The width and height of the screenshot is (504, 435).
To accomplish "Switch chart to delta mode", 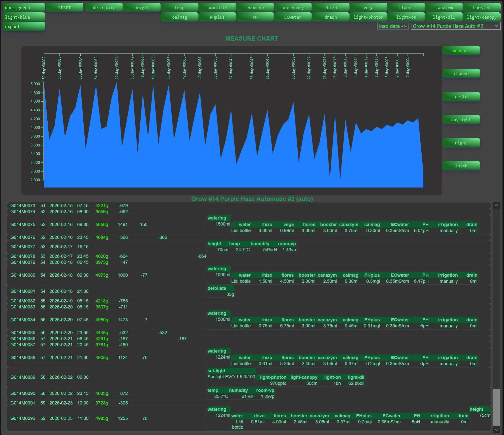I will pos(461,97).
